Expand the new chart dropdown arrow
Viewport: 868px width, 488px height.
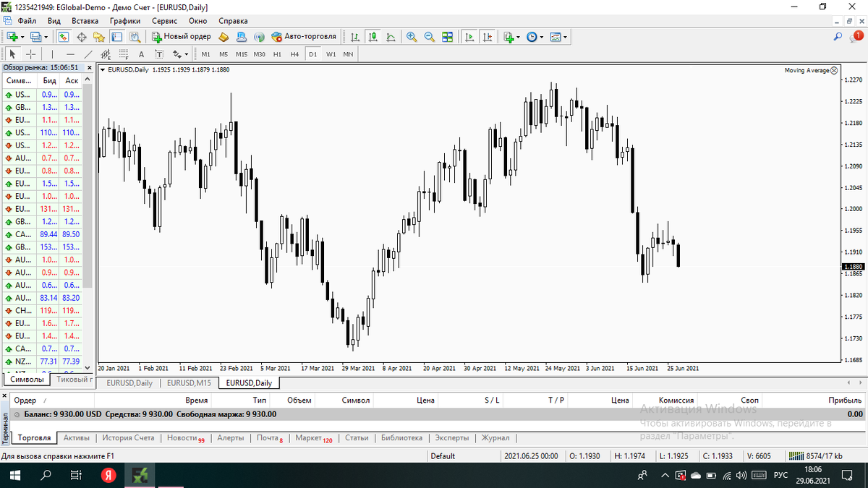22,37
